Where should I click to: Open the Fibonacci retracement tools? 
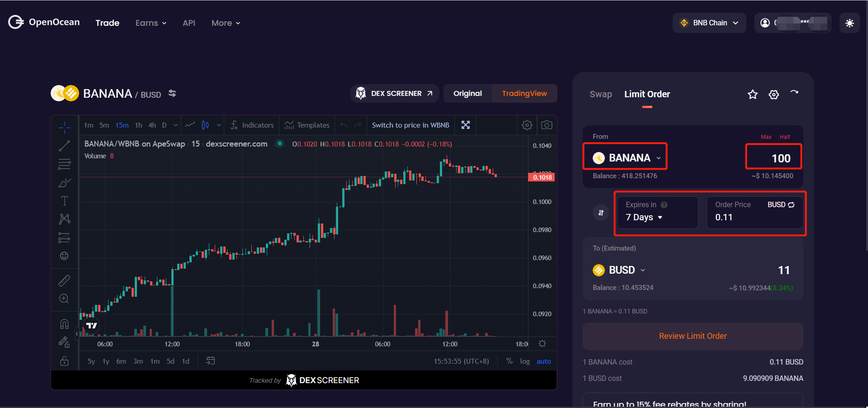(64, 164)
